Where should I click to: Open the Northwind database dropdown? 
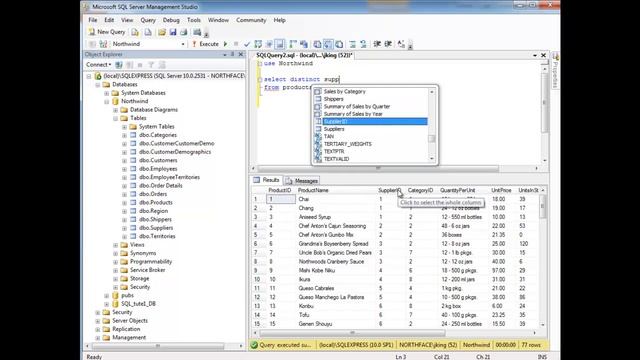(x=183, y=44)
